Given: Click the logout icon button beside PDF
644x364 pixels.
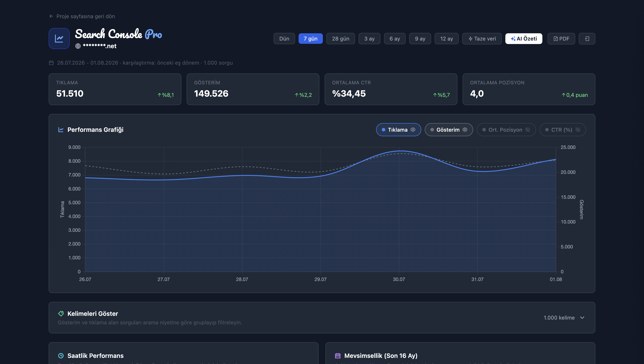Looking at the screenshot, I should [x=587, y=39].
